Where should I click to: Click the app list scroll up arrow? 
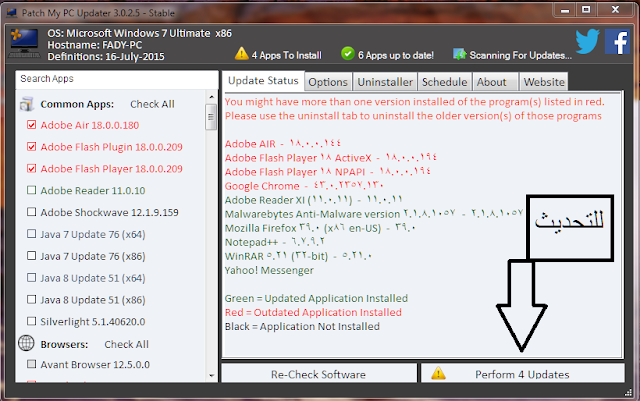point(211,97)
